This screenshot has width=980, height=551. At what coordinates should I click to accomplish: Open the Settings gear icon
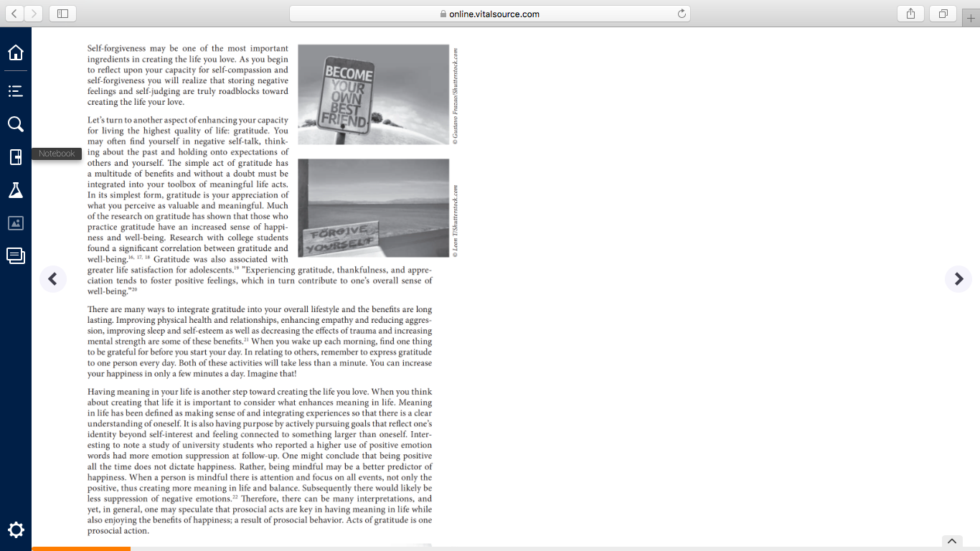[15, 530]
